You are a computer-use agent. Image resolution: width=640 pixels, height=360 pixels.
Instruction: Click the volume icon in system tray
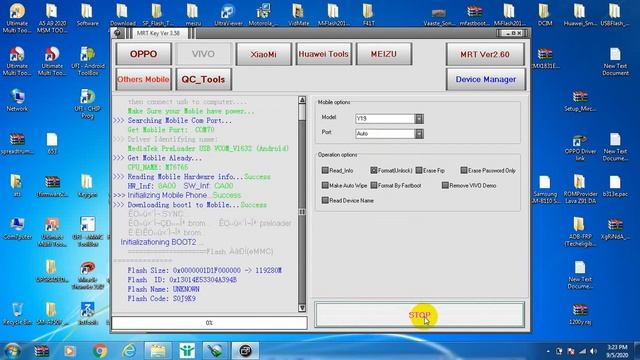pos(593,351)
